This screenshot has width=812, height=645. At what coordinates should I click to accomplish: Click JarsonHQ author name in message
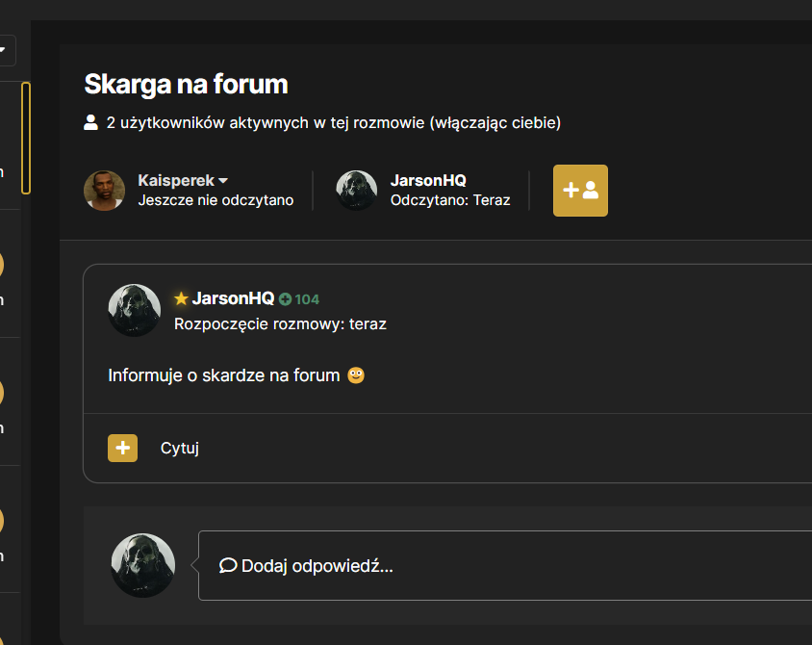pyautogui.click(x=233, y=298)
